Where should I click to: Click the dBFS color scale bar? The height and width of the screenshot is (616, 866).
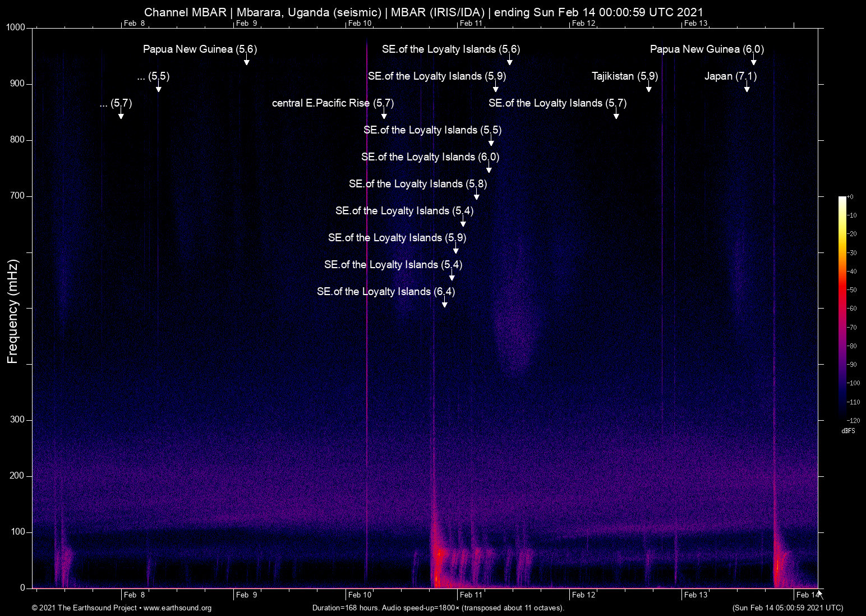(842, 309)
